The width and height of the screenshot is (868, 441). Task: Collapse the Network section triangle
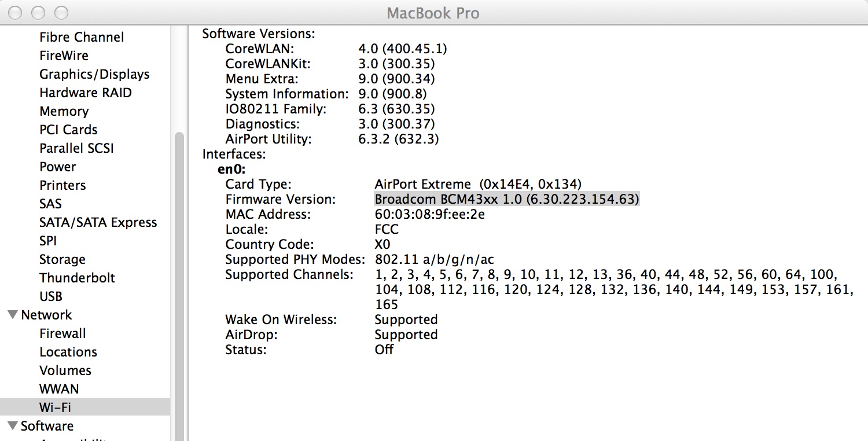[x=12, y=315]
